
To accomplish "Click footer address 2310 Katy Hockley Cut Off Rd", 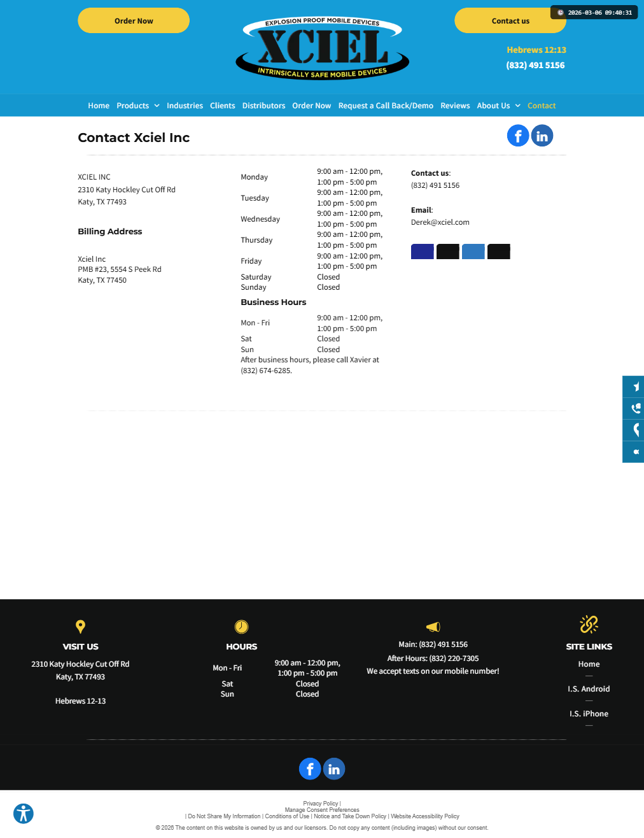I will [x=80, y=664].
